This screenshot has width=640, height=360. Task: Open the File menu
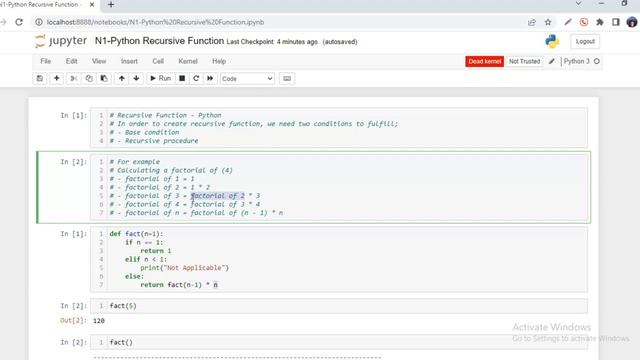tap(46, 61)
